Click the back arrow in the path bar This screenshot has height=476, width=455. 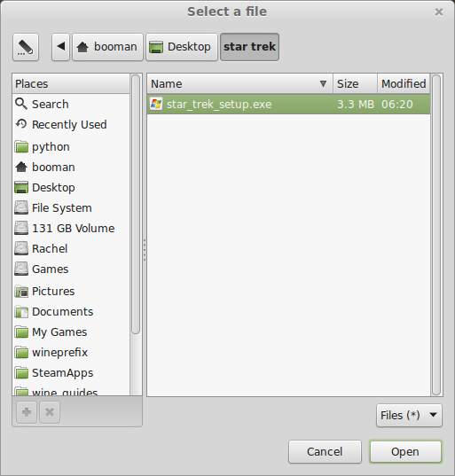tap(60, 47)
